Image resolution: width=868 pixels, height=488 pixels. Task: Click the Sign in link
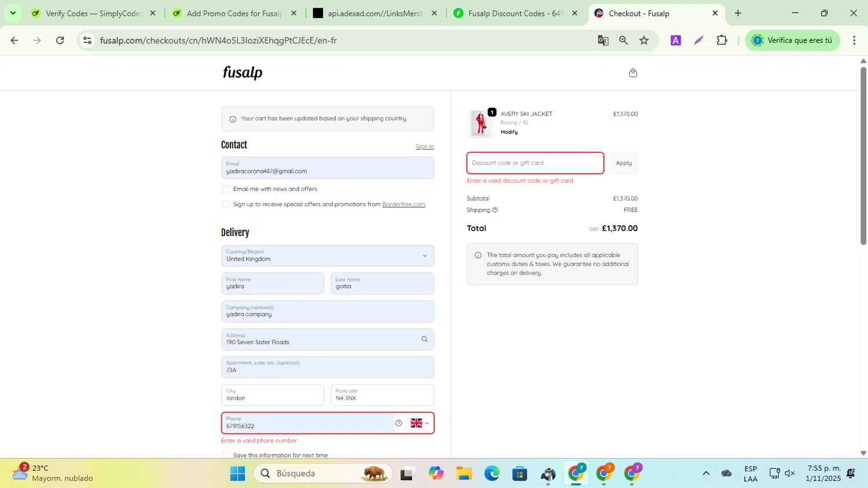point(425,146)
